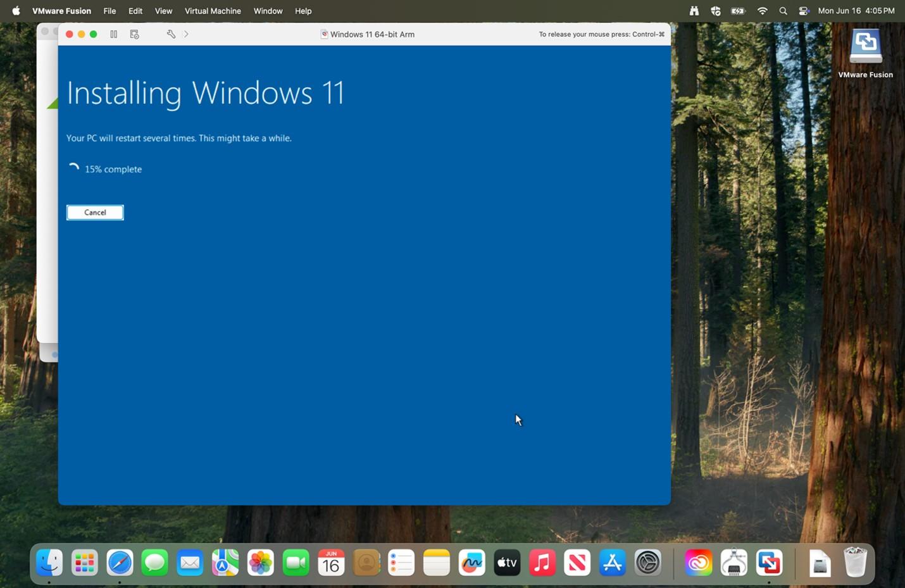Click the binoculars menu bar icon

[694, 11]
